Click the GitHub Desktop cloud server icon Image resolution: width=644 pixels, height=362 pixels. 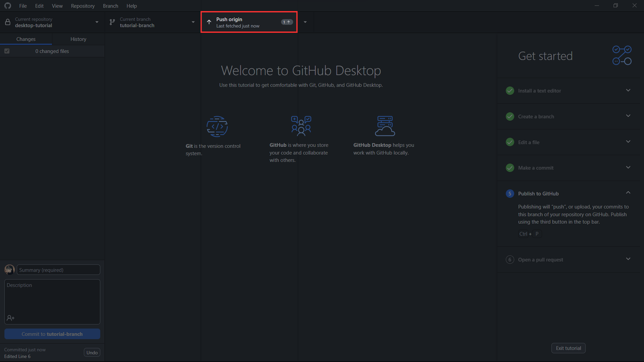coord(385,126)
